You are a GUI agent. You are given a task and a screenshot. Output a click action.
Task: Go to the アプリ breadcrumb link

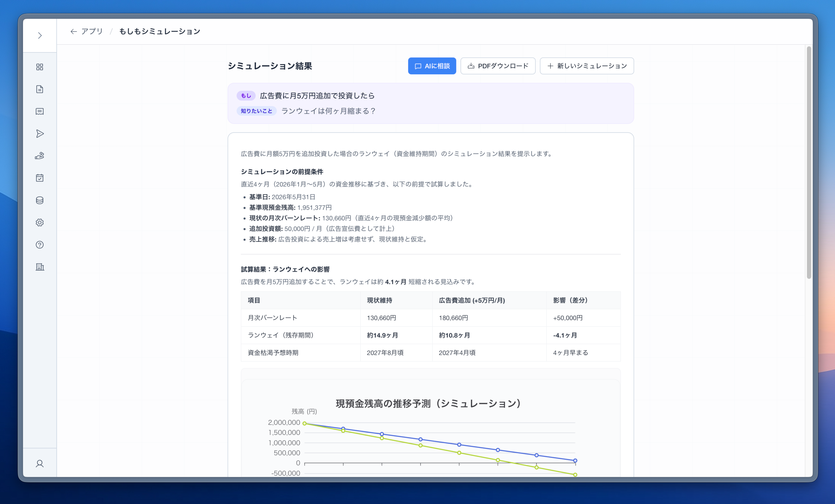point(92,31)
